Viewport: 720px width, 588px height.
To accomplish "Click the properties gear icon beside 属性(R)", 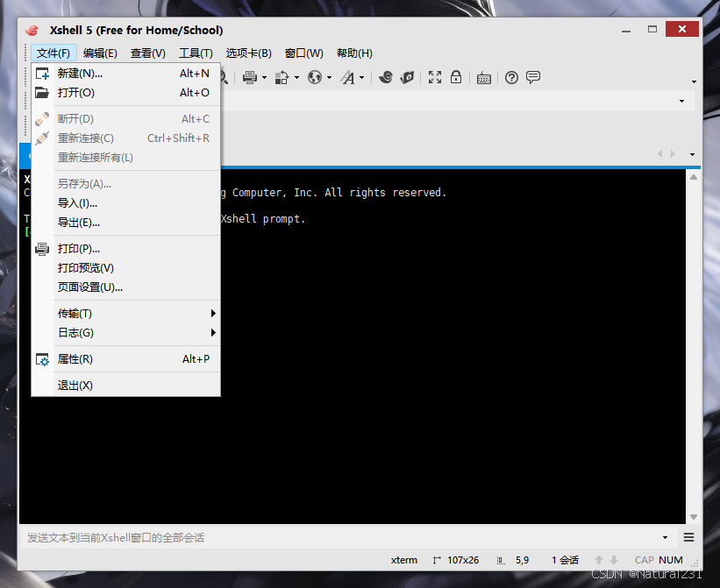I will point(42,359).
